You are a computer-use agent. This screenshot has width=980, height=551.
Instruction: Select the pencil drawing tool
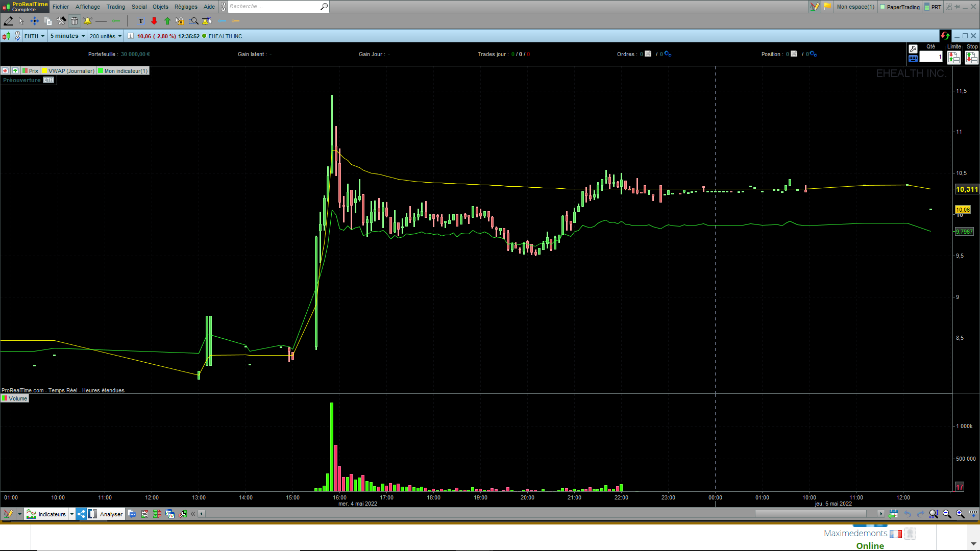[x=9, y=21]
